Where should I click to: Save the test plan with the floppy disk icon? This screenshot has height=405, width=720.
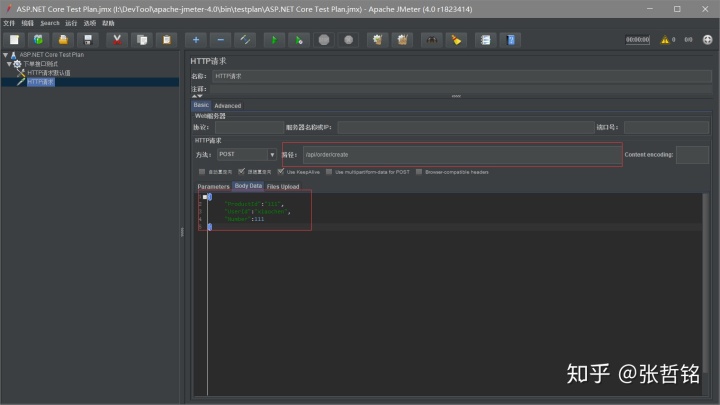click(x=88, y=40)
